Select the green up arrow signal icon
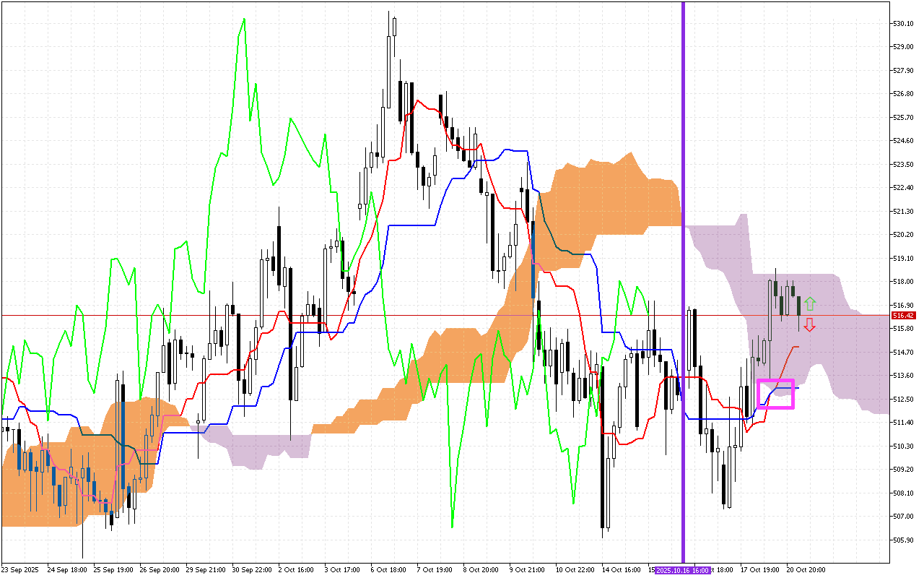The height and width of the screenshot is (578, 924). 811,303
